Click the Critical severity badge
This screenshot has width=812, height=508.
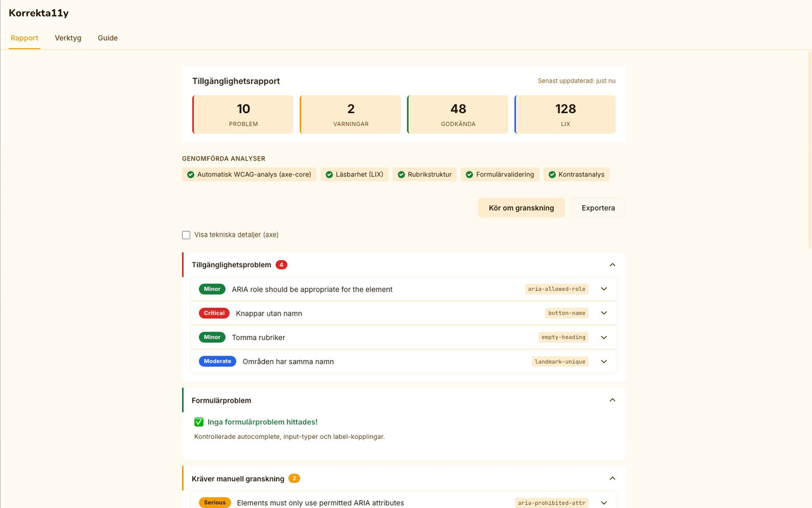tap(214, 312)
